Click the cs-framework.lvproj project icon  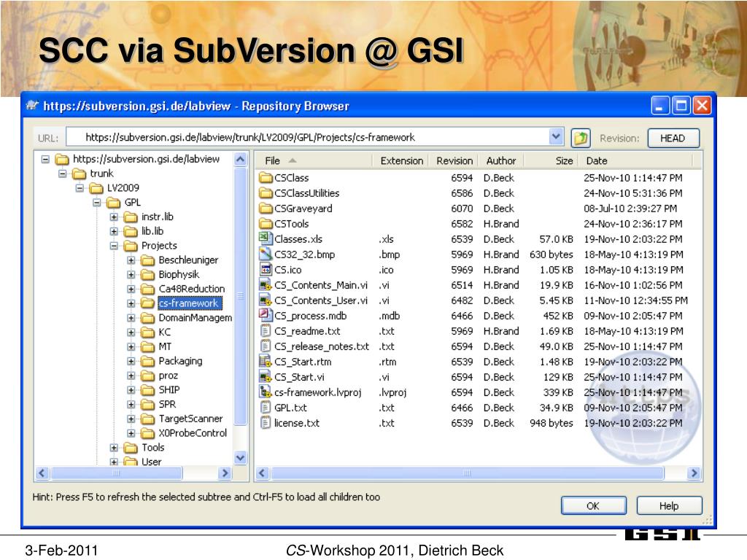tap(266, 392)
